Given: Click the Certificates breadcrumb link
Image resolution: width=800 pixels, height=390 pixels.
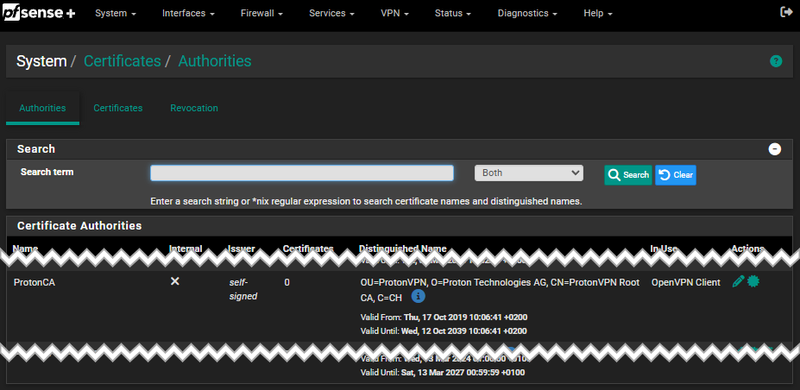Looking at the screenshot, I should [x=122, y=61].
